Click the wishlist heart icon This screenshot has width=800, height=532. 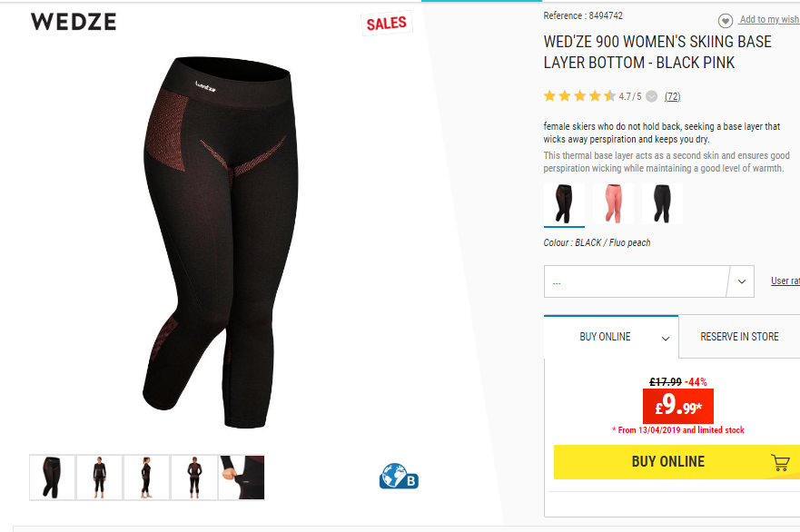(725, 20)
